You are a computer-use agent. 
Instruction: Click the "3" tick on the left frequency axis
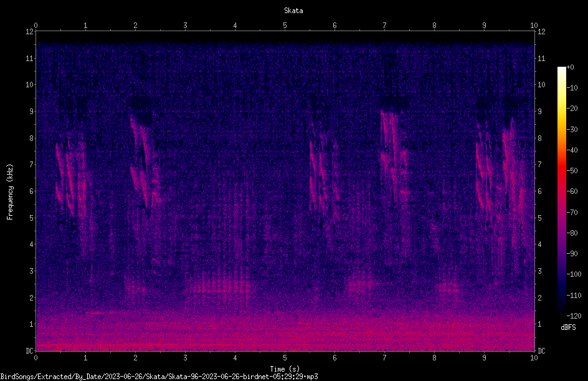pyautogui.click(x=32, y=271)
